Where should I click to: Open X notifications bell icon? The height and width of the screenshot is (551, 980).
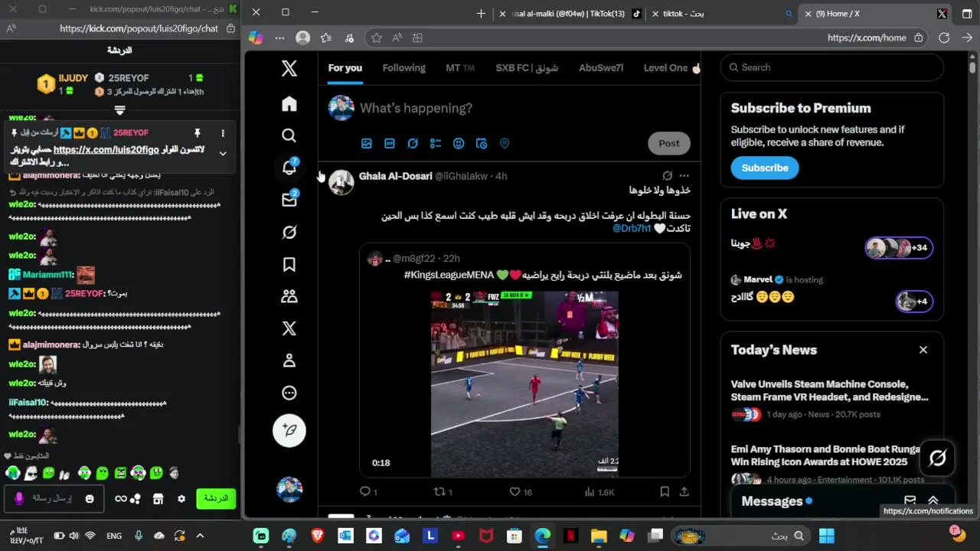(x=289, y=168)
